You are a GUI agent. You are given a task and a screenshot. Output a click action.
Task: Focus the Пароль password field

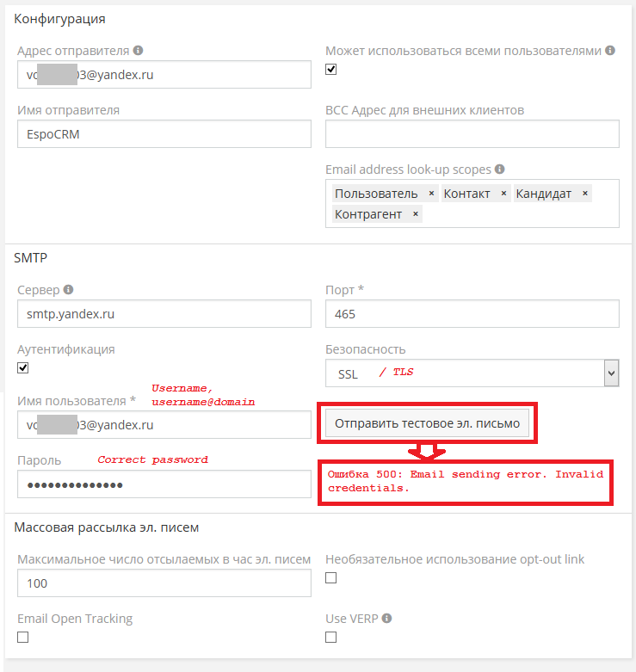(164, 484)
